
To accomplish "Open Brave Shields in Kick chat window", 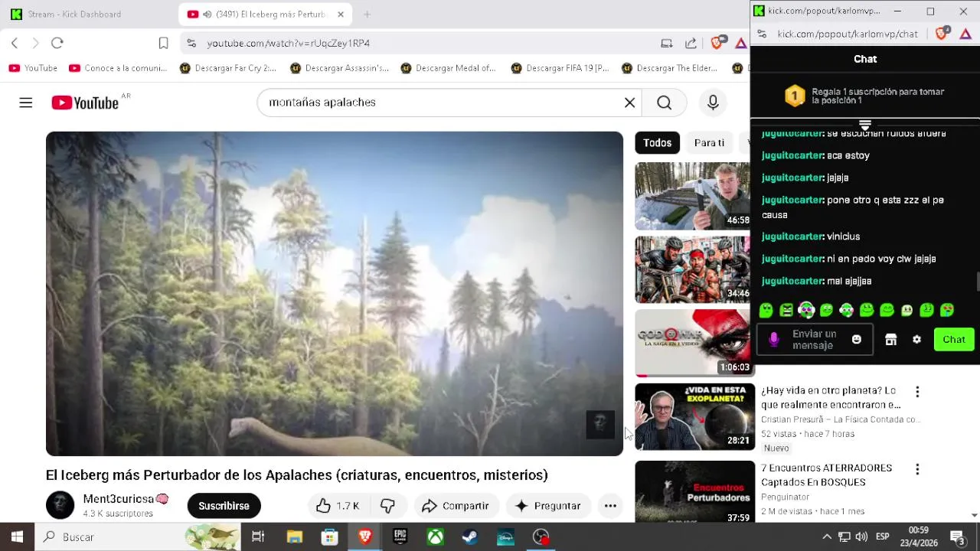I will coord(942,34).
